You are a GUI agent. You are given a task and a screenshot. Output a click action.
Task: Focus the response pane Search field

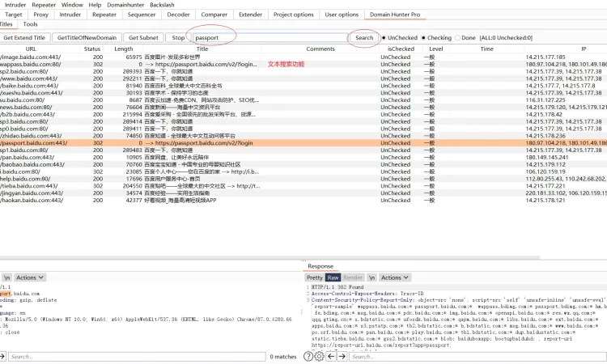[478, 356]
